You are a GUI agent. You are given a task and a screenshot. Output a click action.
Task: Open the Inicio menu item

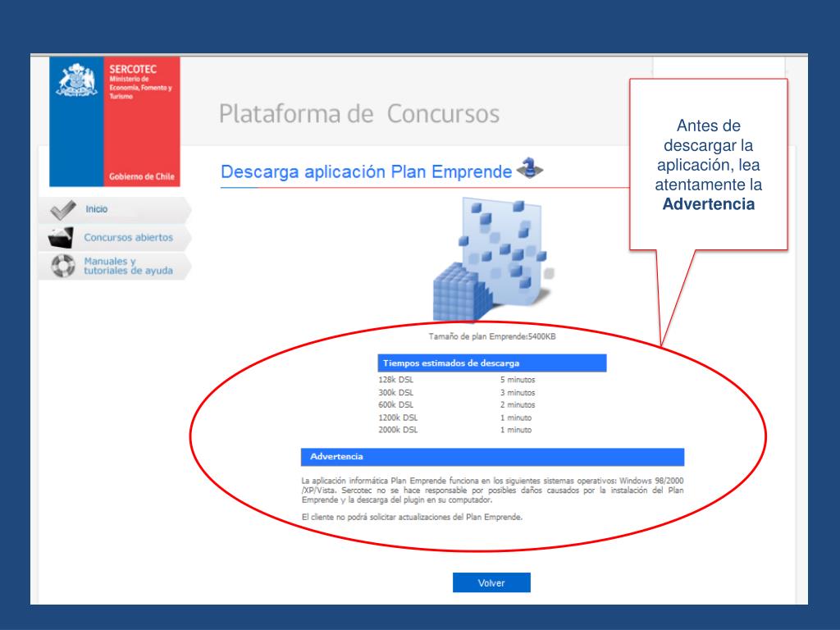(x=113, y=209)
